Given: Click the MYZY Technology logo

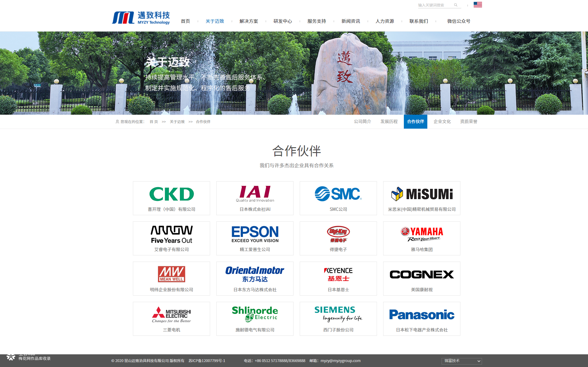Looking at the screenshot, I should tap(141, 18).
